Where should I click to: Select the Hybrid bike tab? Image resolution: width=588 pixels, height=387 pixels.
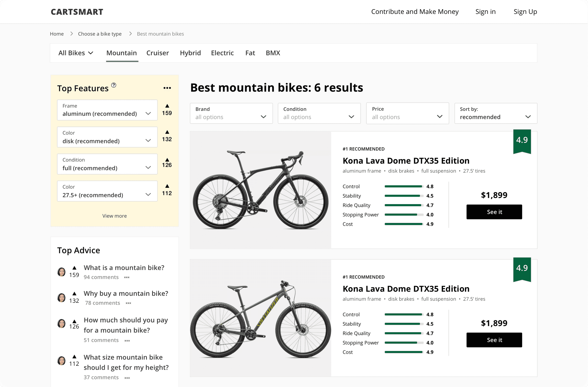pyautogui.click(x=190, y=53)
